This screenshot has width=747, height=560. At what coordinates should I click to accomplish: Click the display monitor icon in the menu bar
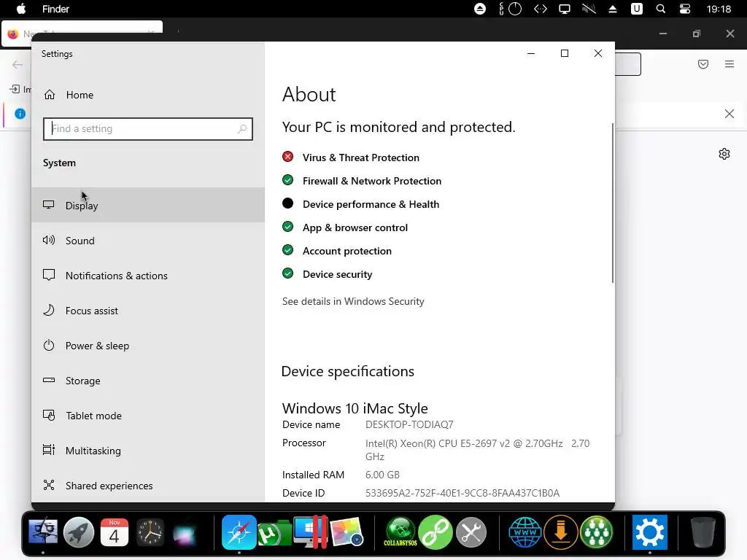coord(565,9)
